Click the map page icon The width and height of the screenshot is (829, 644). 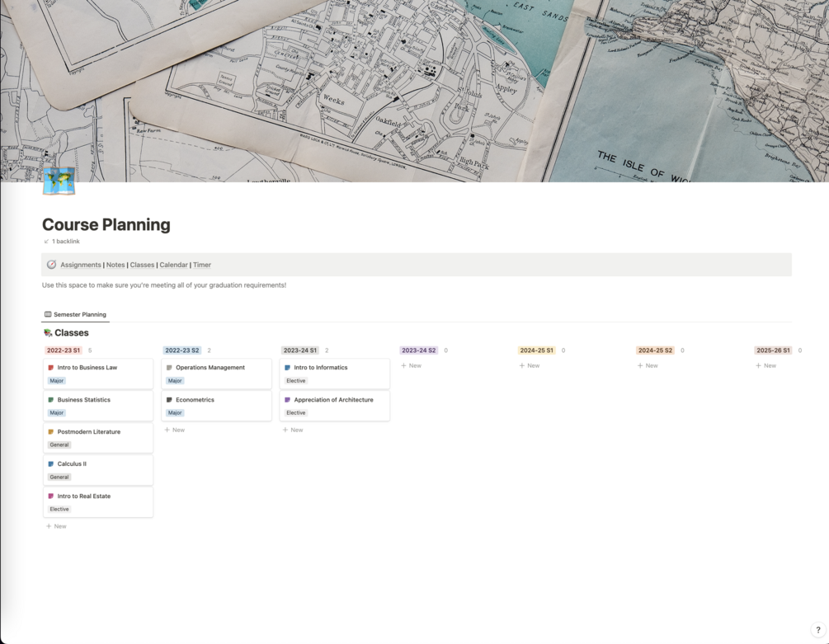click(59, 181)
